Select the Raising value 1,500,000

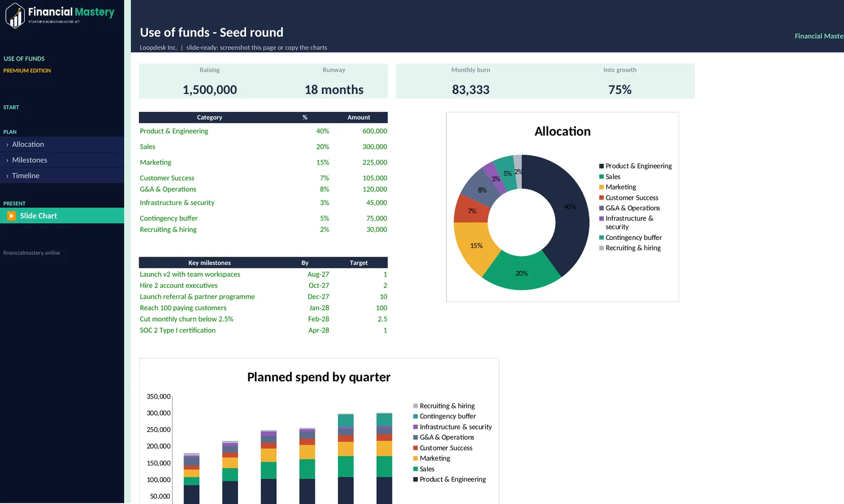(210, 90)
